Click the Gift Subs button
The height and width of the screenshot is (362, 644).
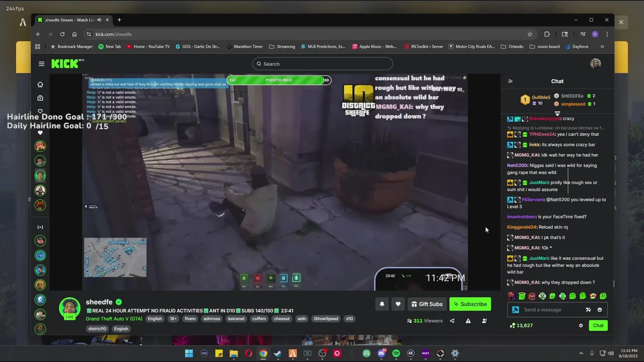pyautogui.click(x=427, y=304)
